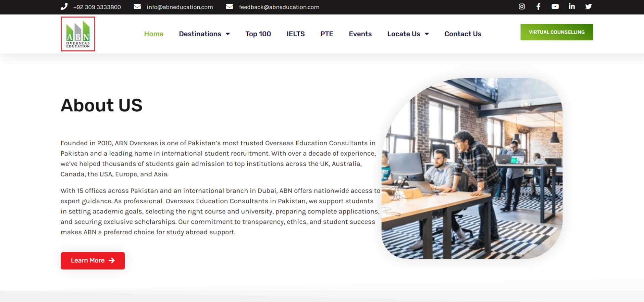Open the Instagram social icon
The width and height of the screenshot is (644, 302).
pos(522,7)
